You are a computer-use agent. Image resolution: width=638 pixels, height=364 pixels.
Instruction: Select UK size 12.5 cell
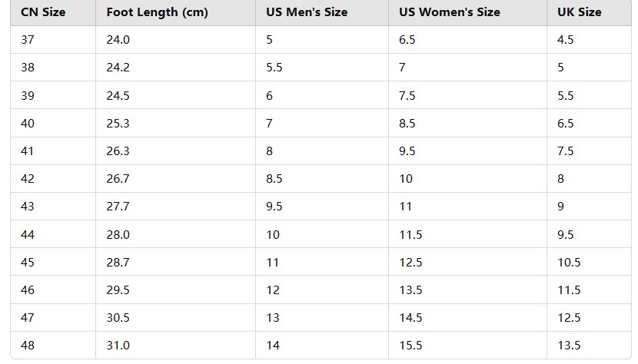pyautogui.click(x=589, y=318)
